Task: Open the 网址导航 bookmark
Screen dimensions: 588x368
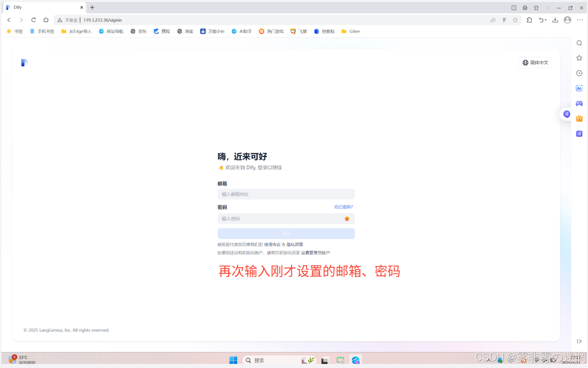Action: (x=111, y=32)
